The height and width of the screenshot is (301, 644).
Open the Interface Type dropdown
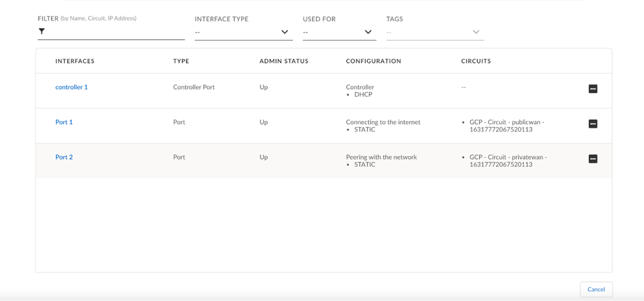[x=243, y=32]
